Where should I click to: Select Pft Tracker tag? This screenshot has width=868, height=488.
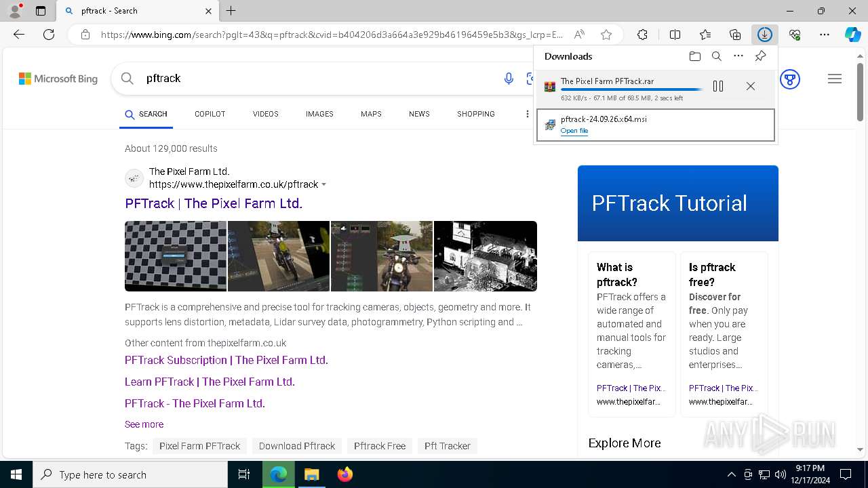click(x=448, y=446)
